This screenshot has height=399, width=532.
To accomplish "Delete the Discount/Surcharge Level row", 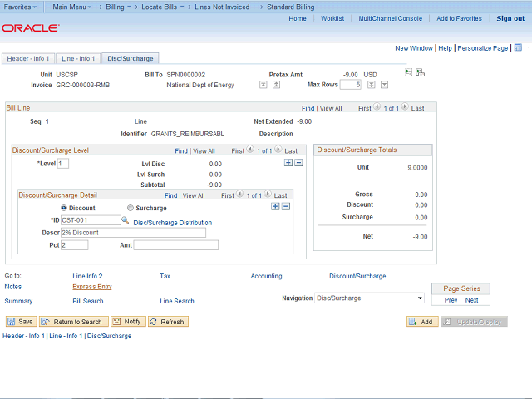I will [298, 163].
